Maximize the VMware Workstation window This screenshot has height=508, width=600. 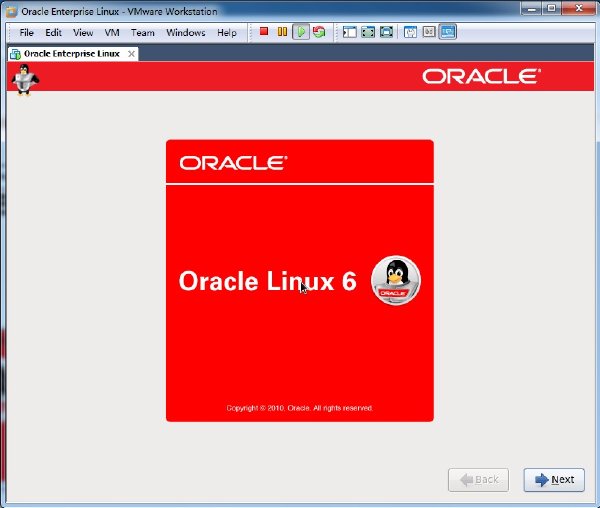click(551, 8)
